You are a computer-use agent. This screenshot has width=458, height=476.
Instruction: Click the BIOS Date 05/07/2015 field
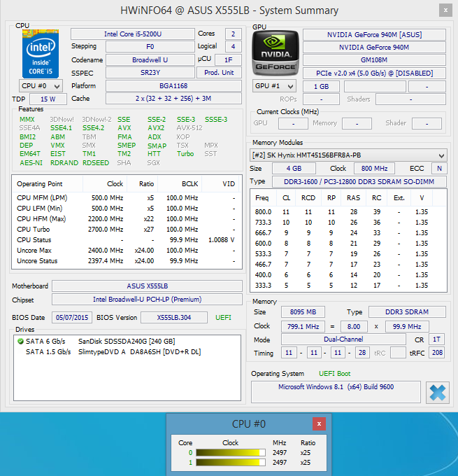point(72,318)
